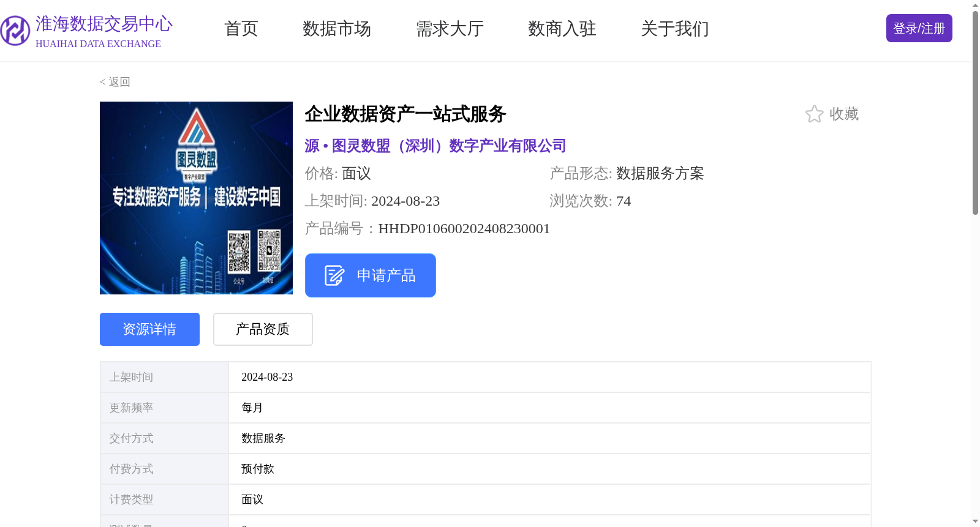Viewport: 980px width, 527px height.
Task: Select 数商入驻 in the top menu
Action: (562, 29)
